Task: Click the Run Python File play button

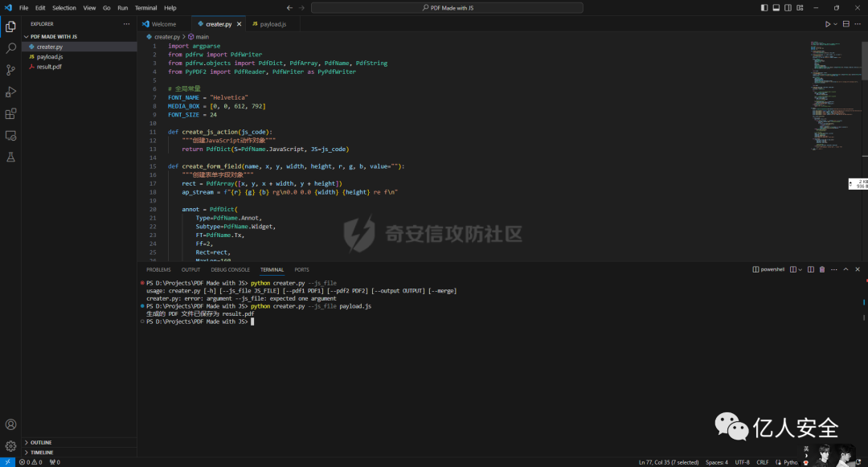Action: [x=828, y=24]
